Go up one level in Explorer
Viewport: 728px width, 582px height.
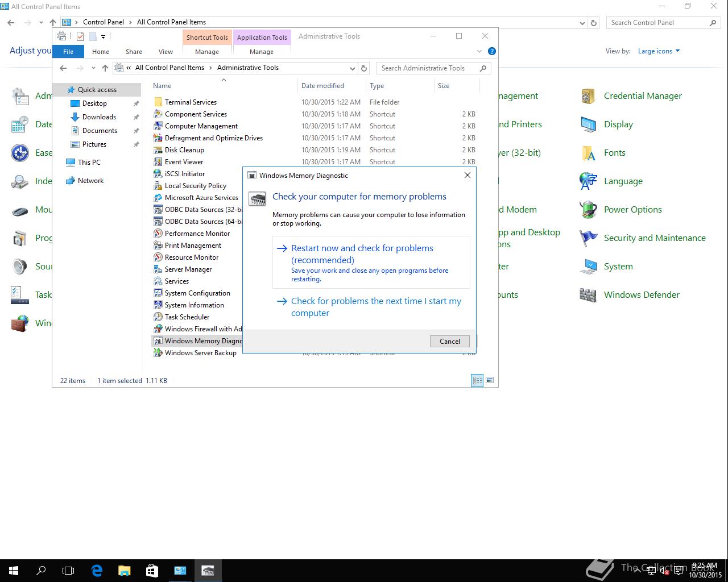pyautogui.click(x=105, y=68)
